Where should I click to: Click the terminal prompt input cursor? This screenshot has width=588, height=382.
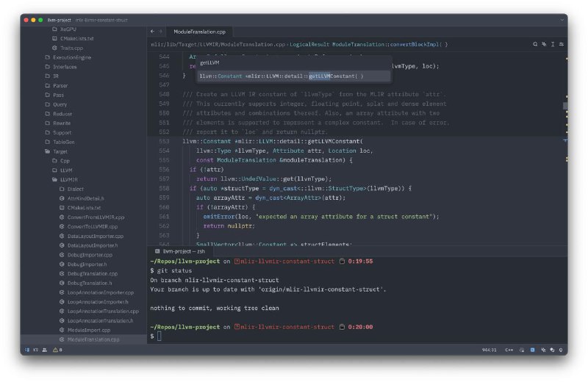click(159, 336)
